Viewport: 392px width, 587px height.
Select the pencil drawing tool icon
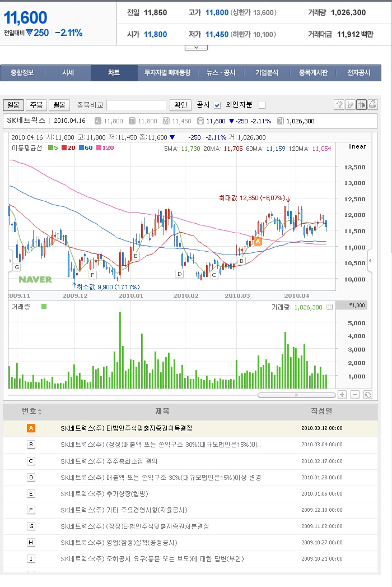[350, 105]
